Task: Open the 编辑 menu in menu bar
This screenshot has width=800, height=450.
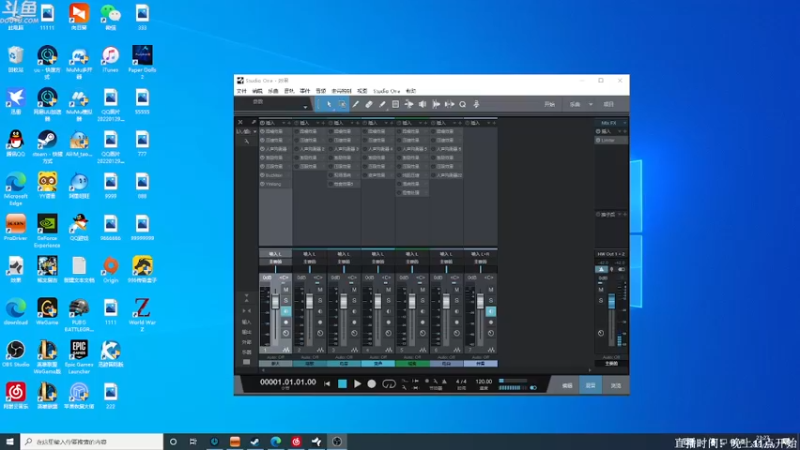Action: tap(258, 91)
